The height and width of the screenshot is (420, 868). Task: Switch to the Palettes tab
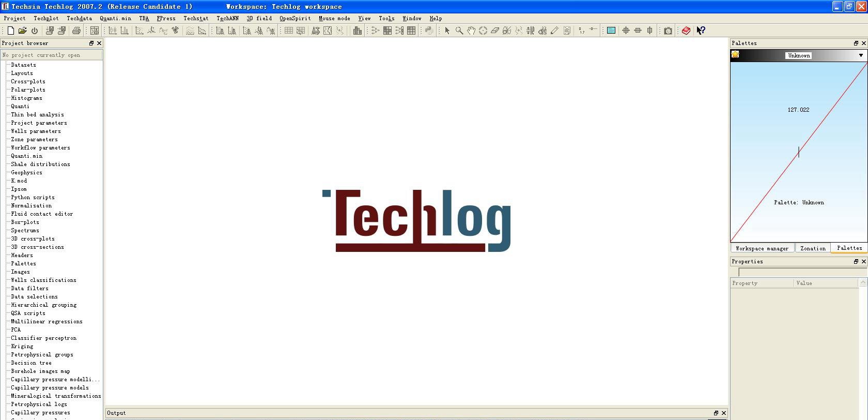[849, 248]
